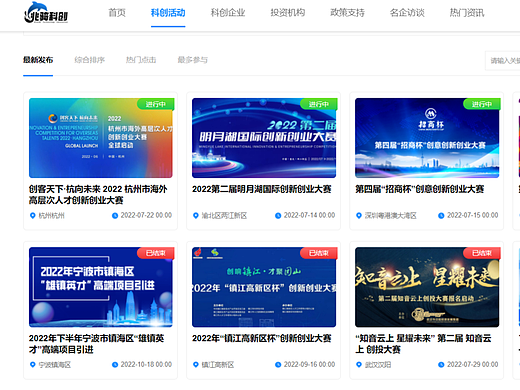
Task: Click the date text 2022-09-16 00:00
Action: pyautogui.click(x=309, y=364)
